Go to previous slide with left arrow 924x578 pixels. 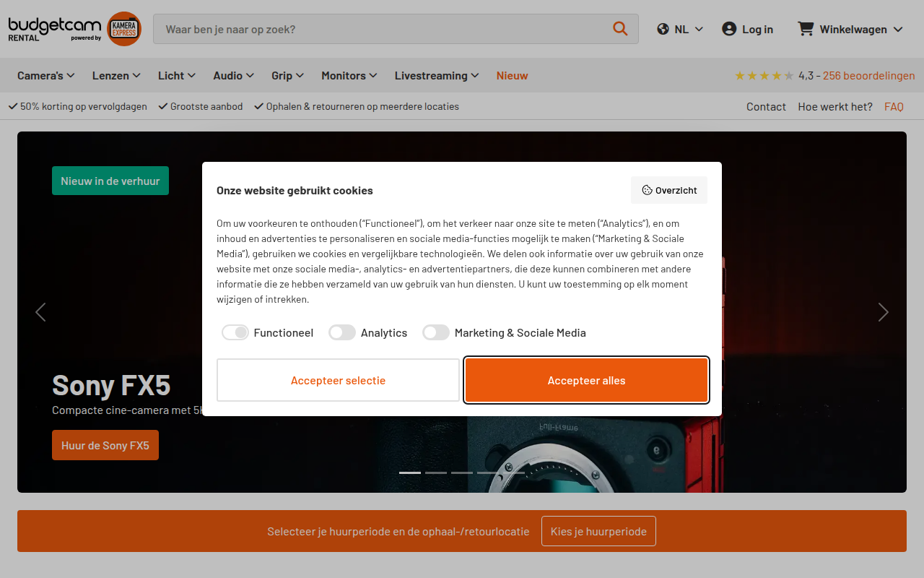(40, 312)
